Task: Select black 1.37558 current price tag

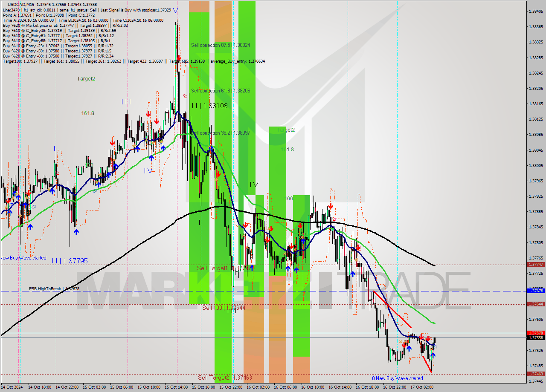Action: (536, 337)
